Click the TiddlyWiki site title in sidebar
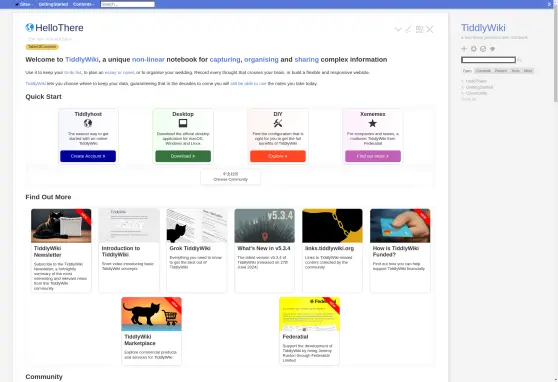 (483, 28)
